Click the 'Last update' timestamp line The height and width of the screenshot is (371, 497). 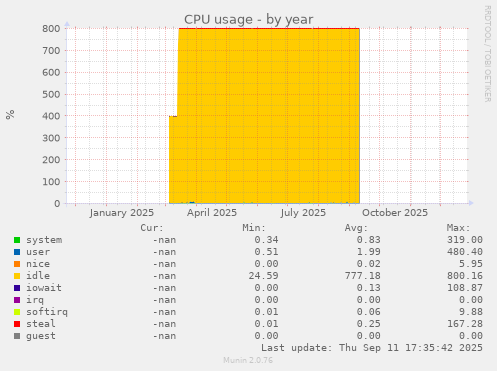click(372, 348)
